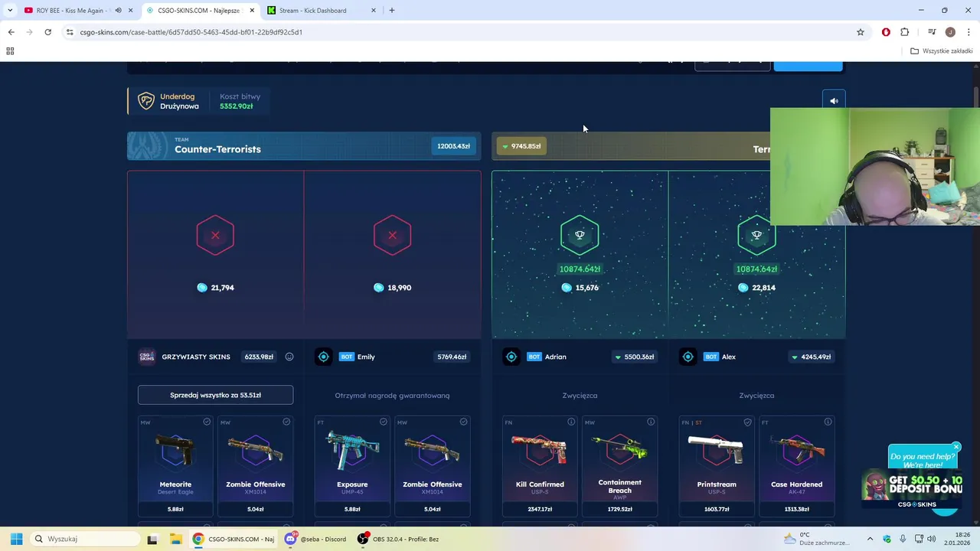The image size is (980, 551).
Task: Close the ROY BEE tab
Action: pos(131,11)
